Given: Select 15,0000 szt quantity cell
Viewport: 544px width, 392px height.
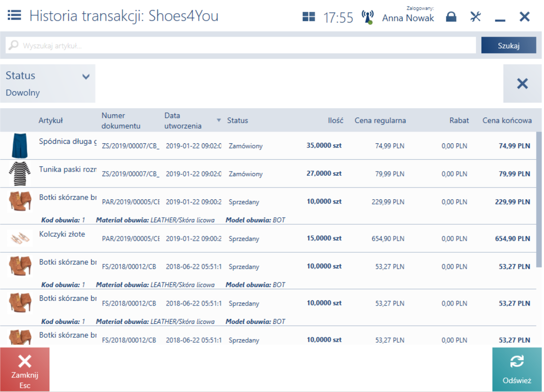Looking at the screenshot, I should pos(324,238).
